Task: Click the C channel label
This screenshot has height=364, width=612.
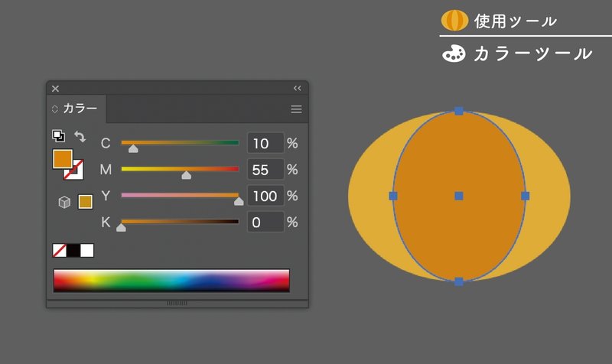Action: pyautogui.click(x=106, y=143)
